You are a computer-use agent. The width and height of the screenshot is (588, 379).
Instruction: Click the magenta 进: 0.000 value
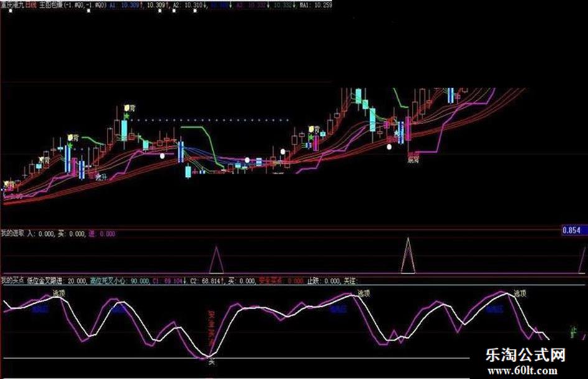point(101,233)
